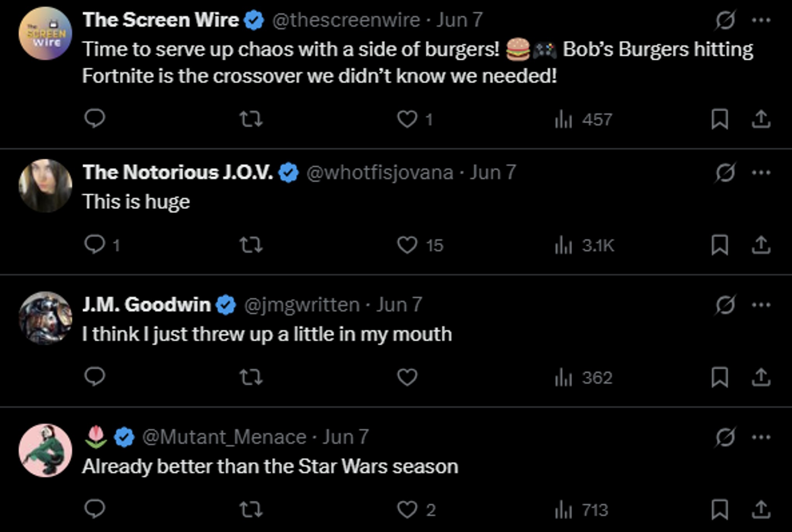Open Jun 7 timestamp on J.M. Goodwin tweet

(x=399, y=305)
